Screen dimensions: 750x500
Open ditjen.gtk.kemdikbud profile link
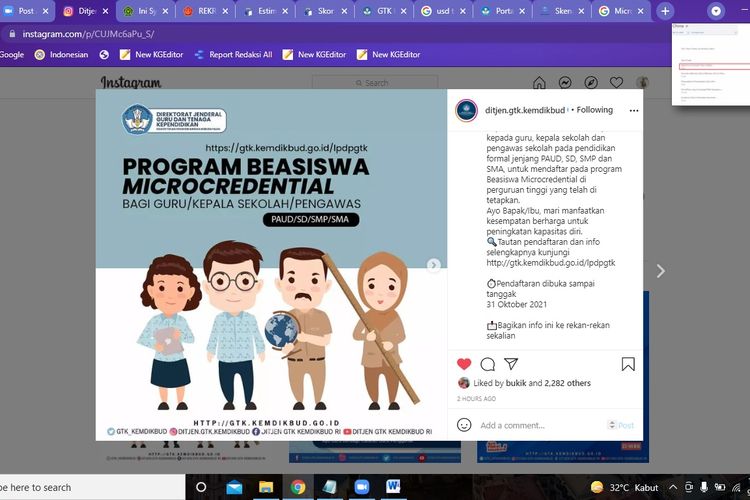coord(524,110)
